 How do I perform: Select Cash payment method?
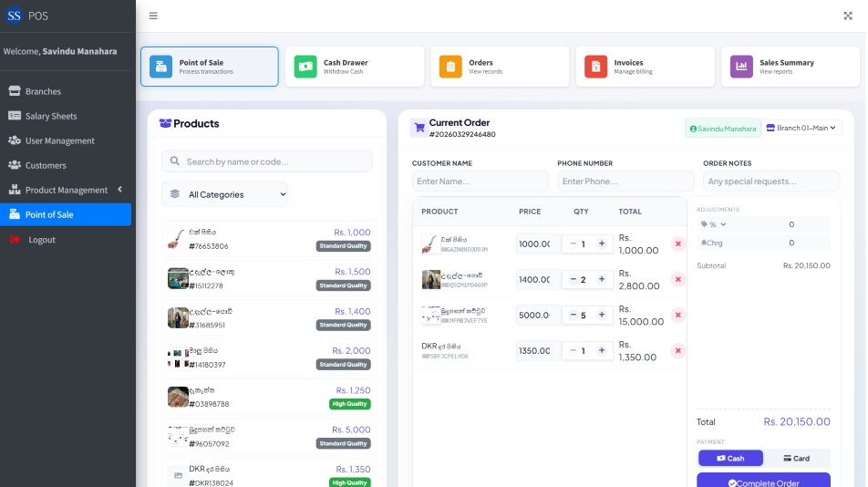pos(730,458)
